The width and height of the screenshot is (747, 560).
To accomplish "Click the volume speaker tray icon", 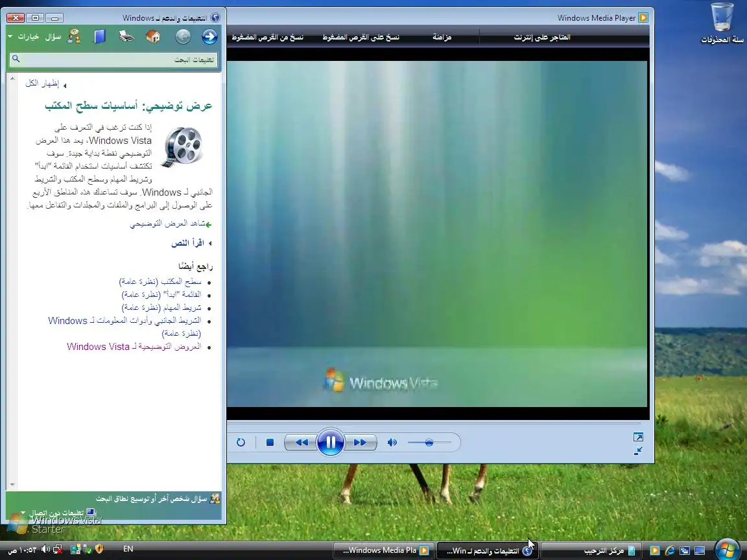I will pyautogui.click(x=46, y=550).
